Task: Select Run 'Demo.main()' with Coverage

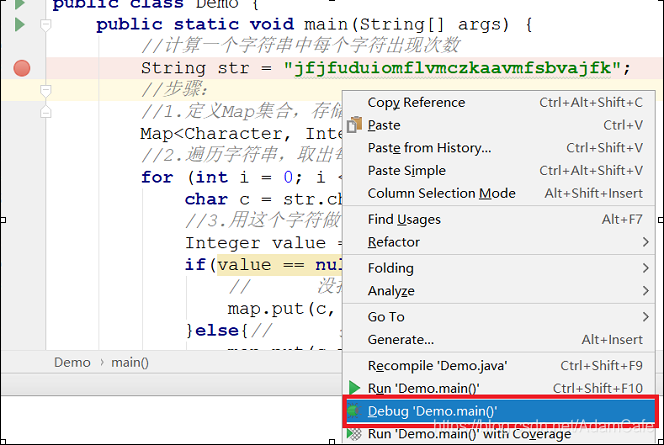Action: (x=499, y=434)
